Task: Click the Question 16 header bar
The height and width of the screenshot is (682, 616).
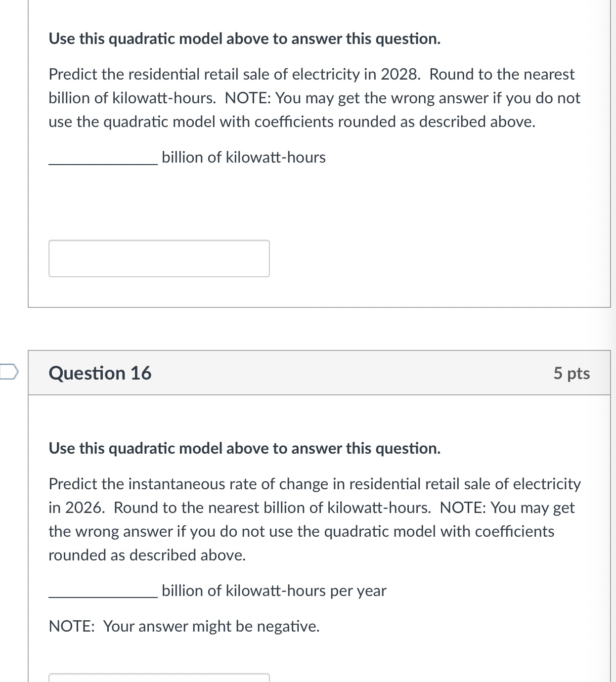Action: [x=320, y=373]
